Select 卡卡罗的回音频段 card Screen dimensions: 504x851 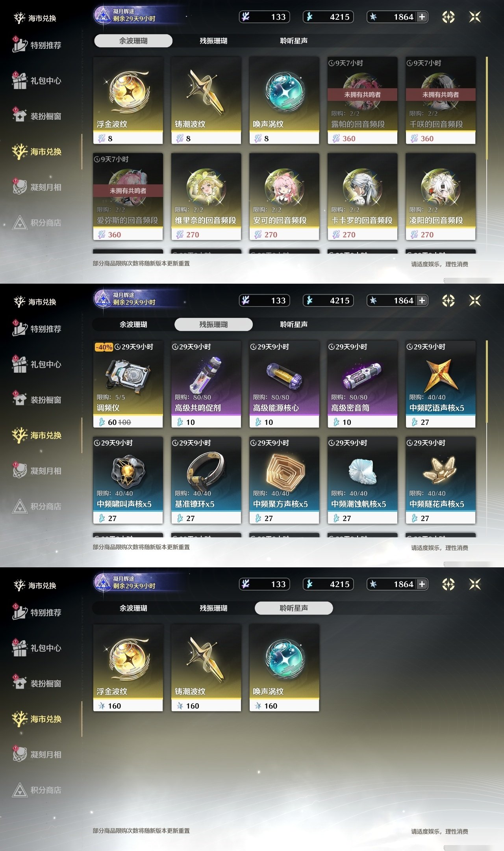tap(362, 197)
